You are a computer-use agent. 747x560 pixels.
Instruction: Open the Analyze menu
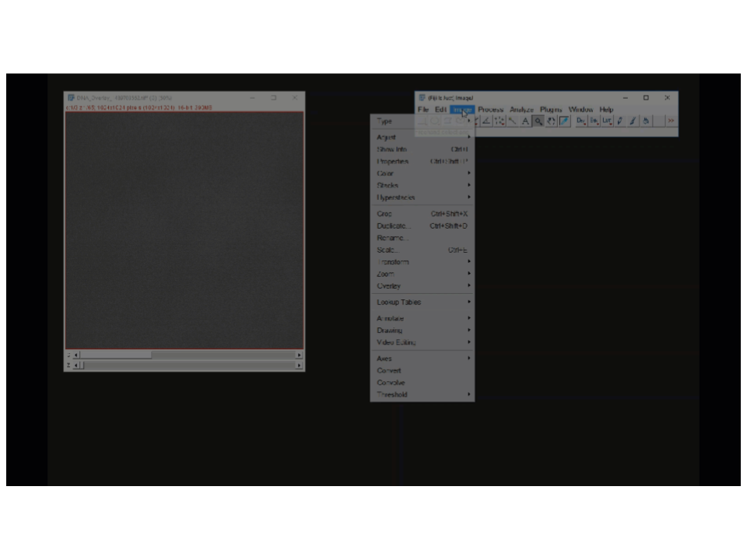pyautogui.click(x=521, y=110)
